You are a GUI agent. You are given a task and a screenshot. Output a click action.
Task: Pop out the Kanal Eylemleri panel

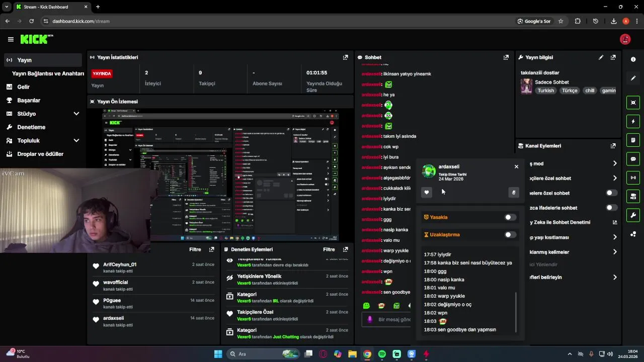tap(613, 146)
